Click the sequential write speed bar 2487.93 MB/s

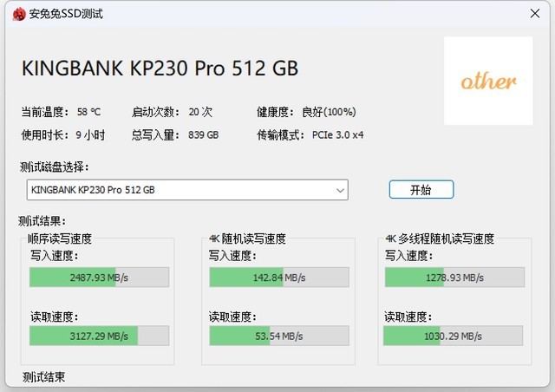click(x=99, y=278)
